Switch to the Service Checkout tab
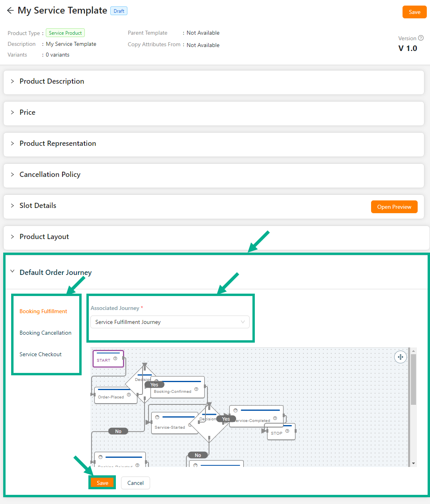Viewport: 430px width, 504px height. pyautogui.click(x=41, y=354)
